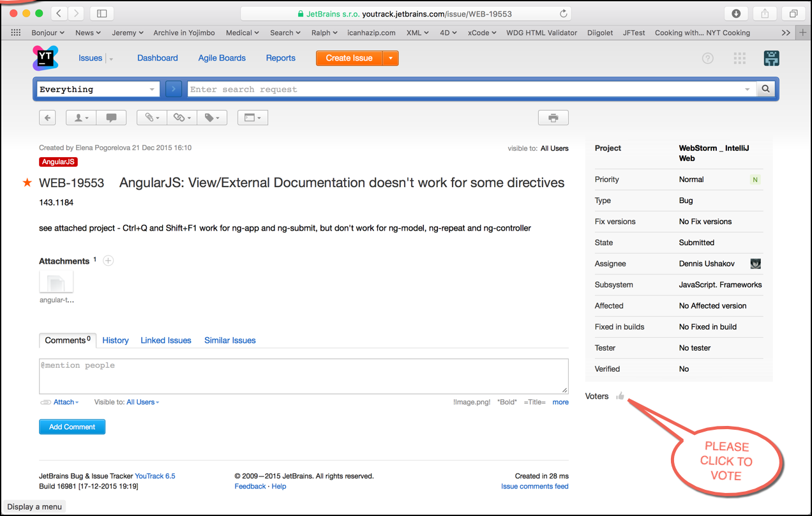This screenshot has height=516, width=812.
Task: Open Agile Boards
Action: pyautogui.click(x=222, y=58)
